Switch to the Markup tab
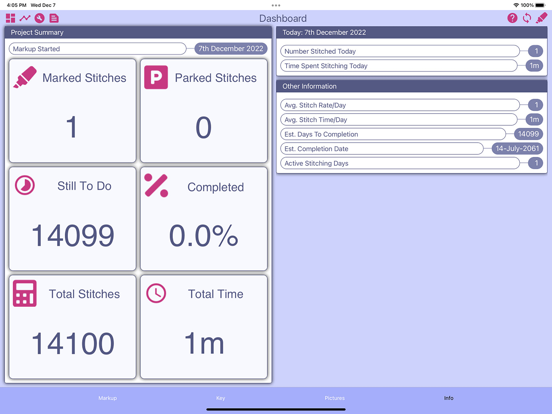 pos(108,398)
